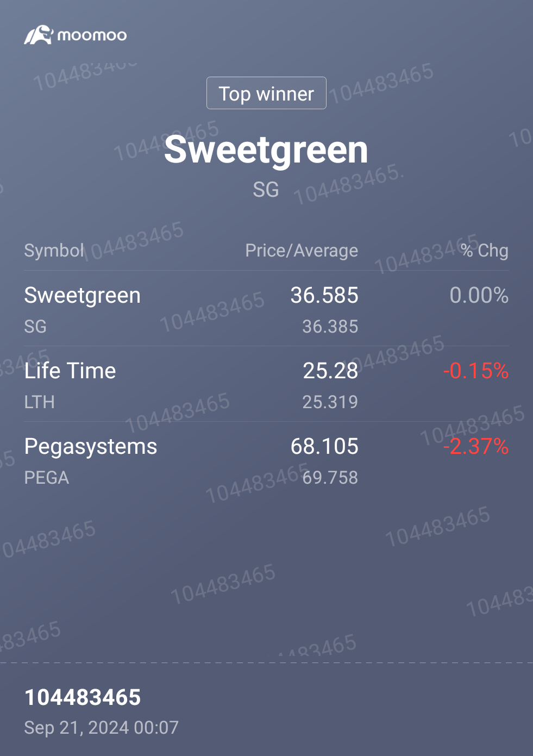The height and width of the screenshot is (756, 533).
Task: Click Sweetgreen 0.00% change value
Action: click(479, 295)
